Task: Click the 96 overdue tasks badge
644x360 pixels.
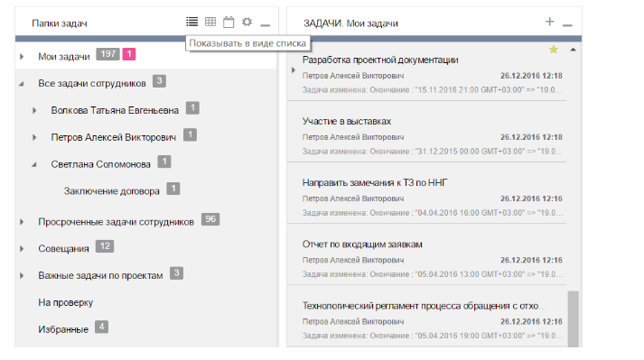Action: pos(210,219)
